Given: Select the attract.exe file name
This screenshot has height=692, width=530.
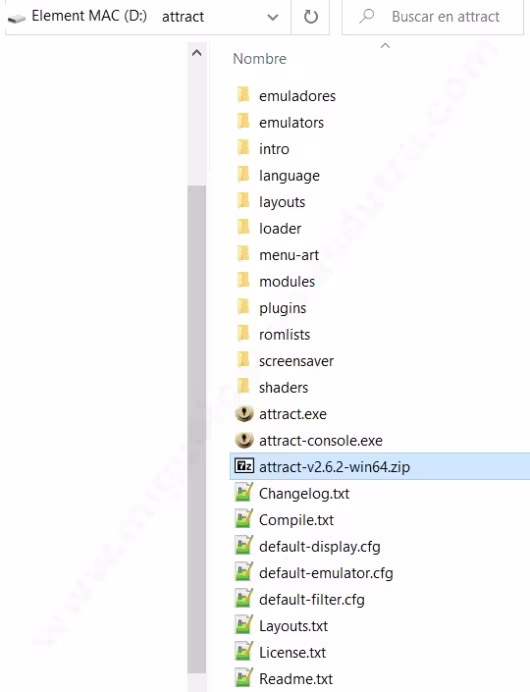Looking at the screenshot, I should [293, 414].
